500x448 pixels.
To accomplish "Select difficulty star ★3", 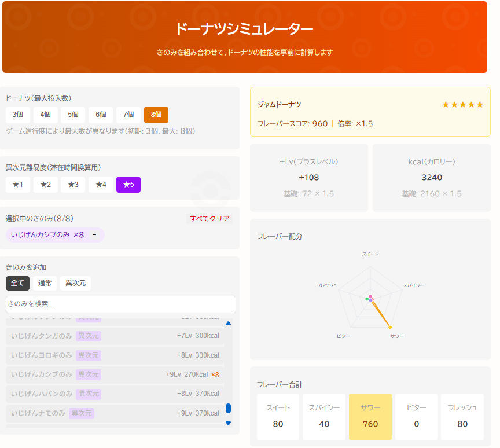I will [73, 183].
